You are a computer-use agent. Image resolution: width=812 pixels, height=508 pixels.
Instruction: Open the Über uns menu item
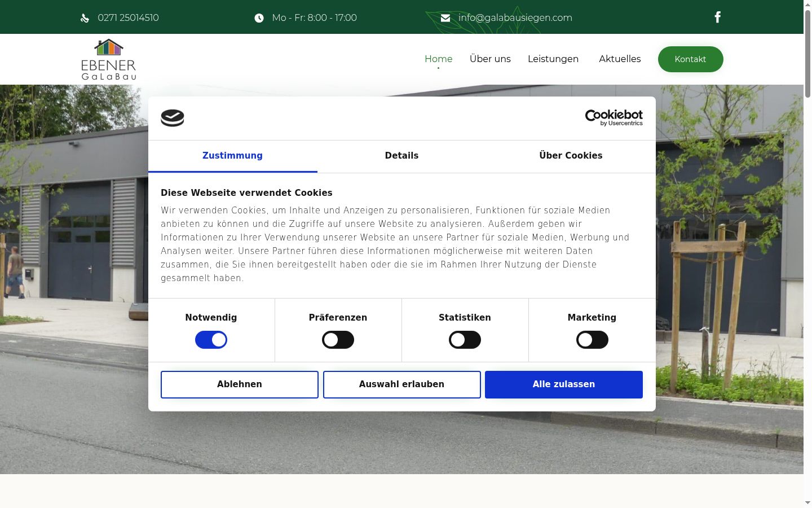click(490, 59)
